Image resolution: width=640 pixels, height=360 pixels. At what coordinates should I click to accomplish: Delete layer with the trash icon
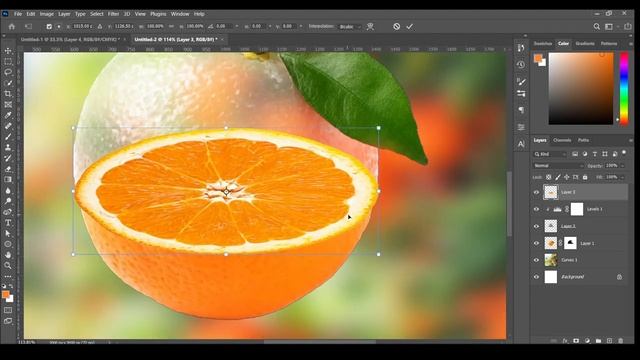click(620, 341)
